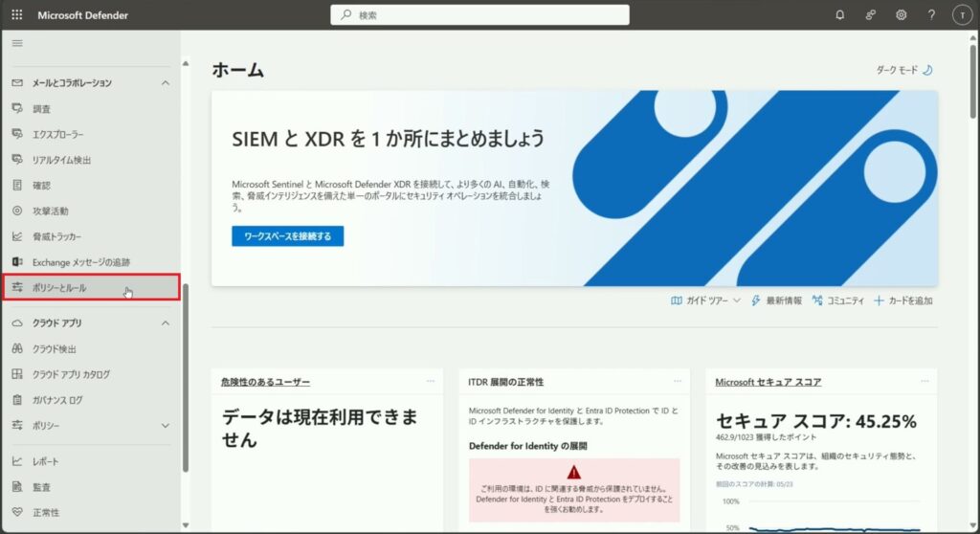980x534 pixels.
Task: Click the 検索 search field
Action: coord(480,15)
